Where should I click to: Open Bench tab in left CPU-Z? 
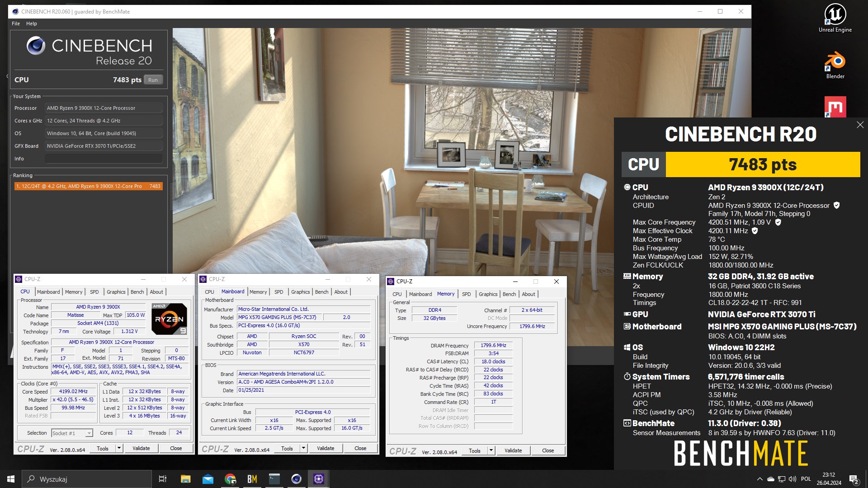click(137, 292)
